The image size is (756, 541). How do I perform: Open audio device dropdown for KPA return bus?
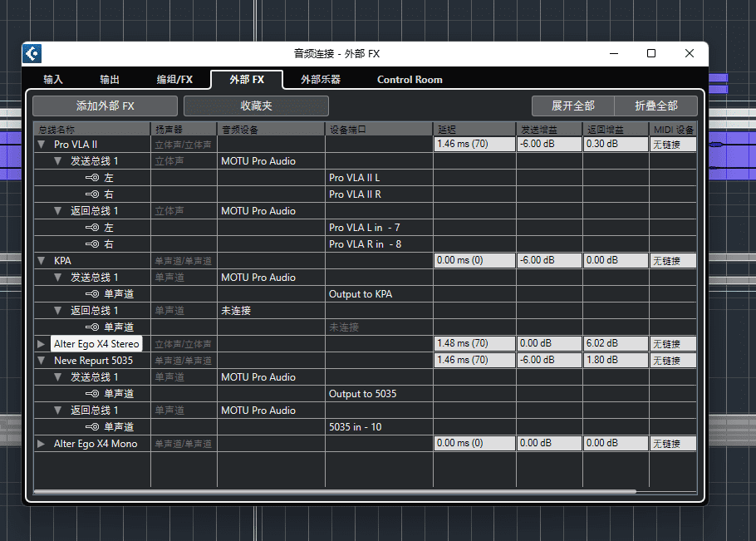[270, 311]
